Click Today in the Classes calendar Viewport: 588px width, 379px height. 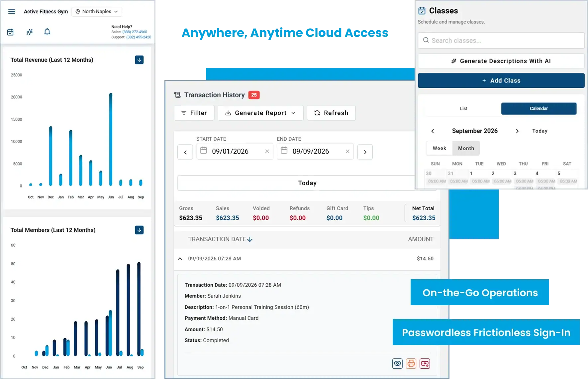[x=540, y=131]
